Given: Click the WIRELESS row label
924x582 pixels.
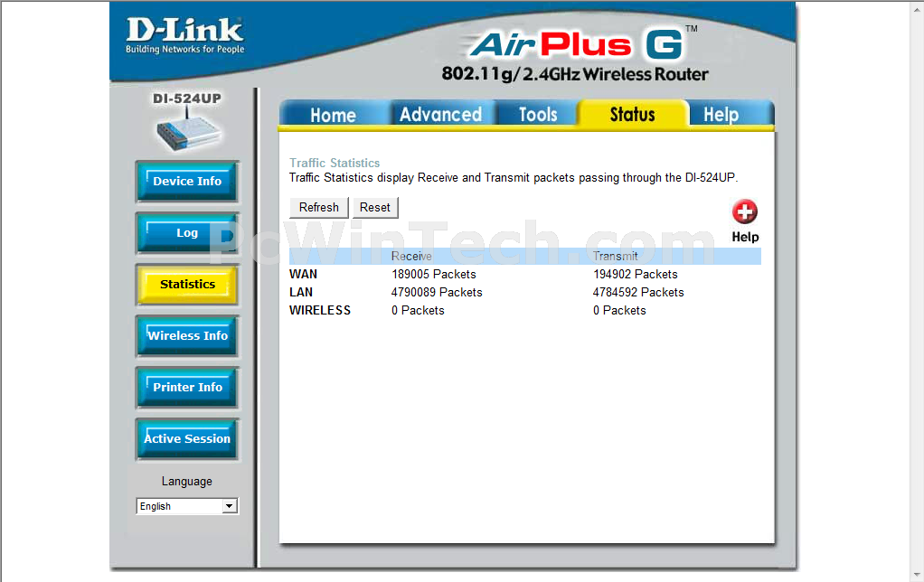Looking at the screenshot, I should pyautogui.click(x=320, y=311).
